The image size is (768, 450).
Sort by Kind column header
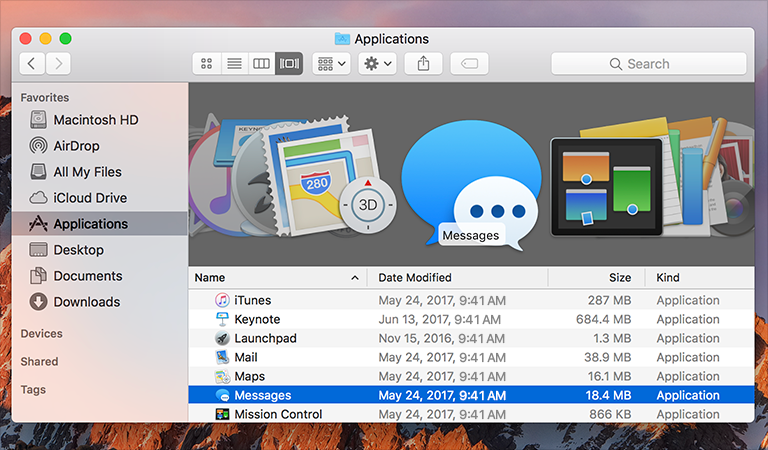click(x=700, y=278)
